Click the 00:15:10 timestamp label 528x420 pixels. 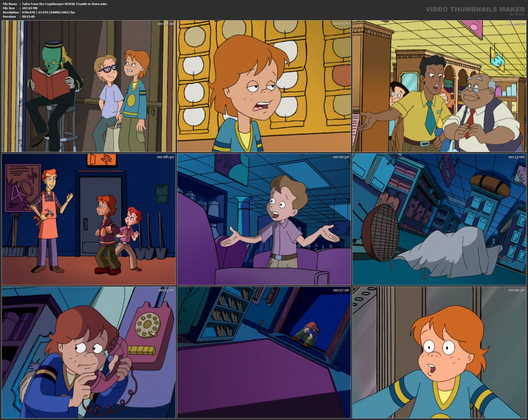coord(166,290)
